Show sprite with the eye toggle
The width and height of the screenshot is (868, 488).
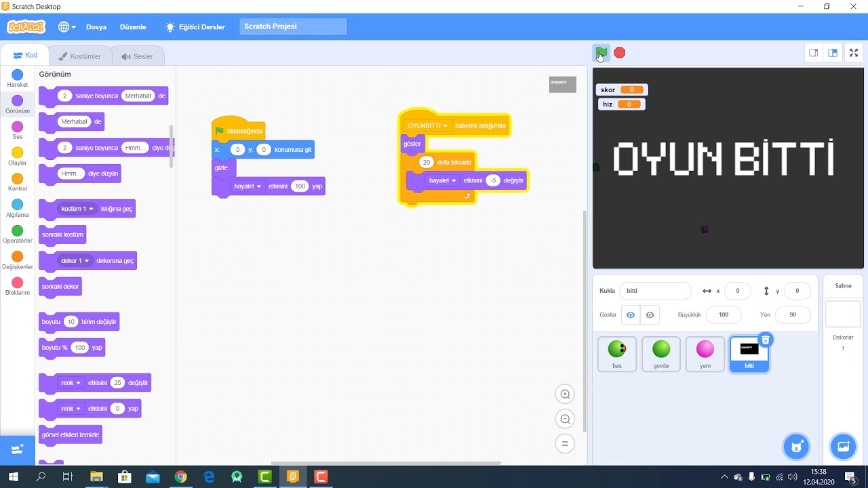pos(631,314)
